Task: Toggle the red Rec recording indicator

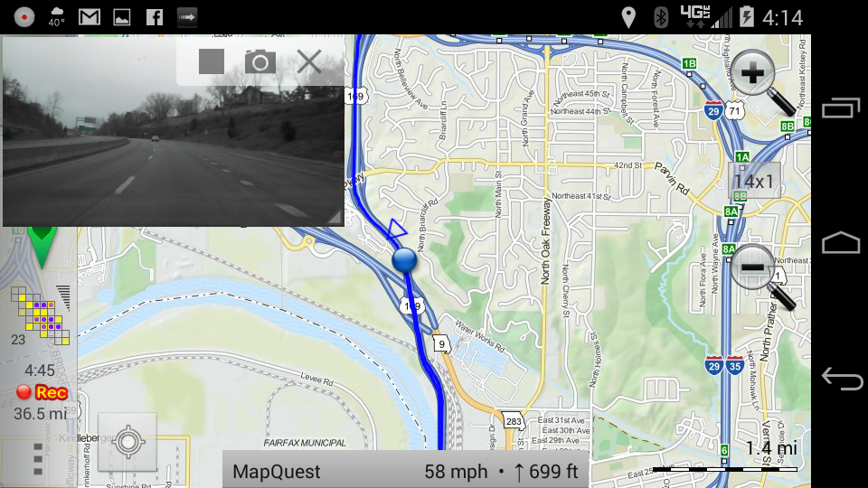Action: pos(42,392)
